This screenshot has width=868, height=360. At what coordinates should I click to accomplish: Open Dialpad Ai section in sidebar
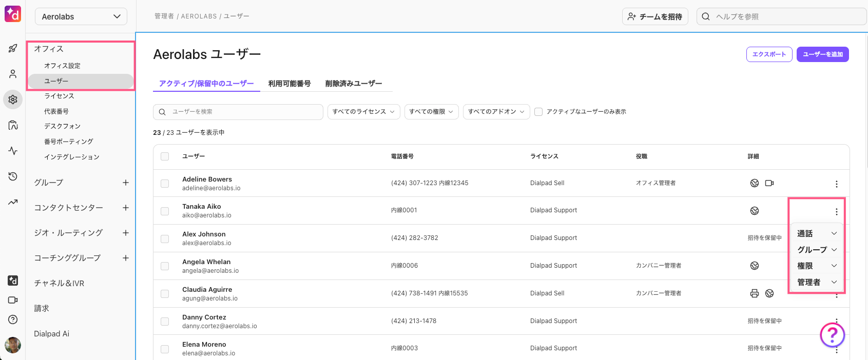(51, 334)
